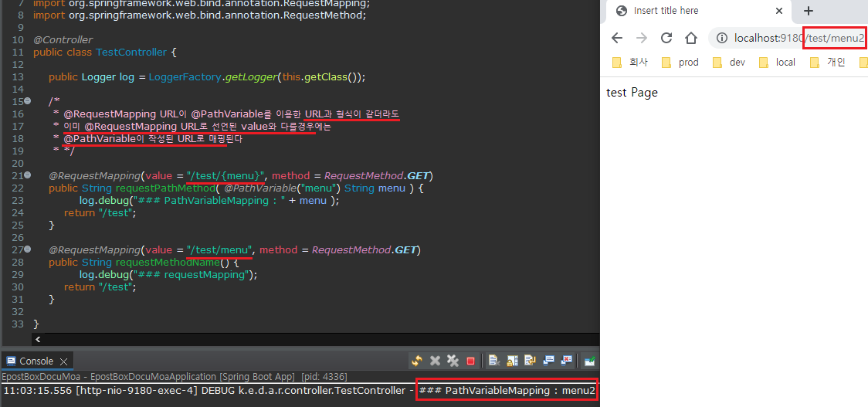This screenshot has width=868, height=407.
Task: Click line number 33 in the gutter
Action: click(19, 324)
